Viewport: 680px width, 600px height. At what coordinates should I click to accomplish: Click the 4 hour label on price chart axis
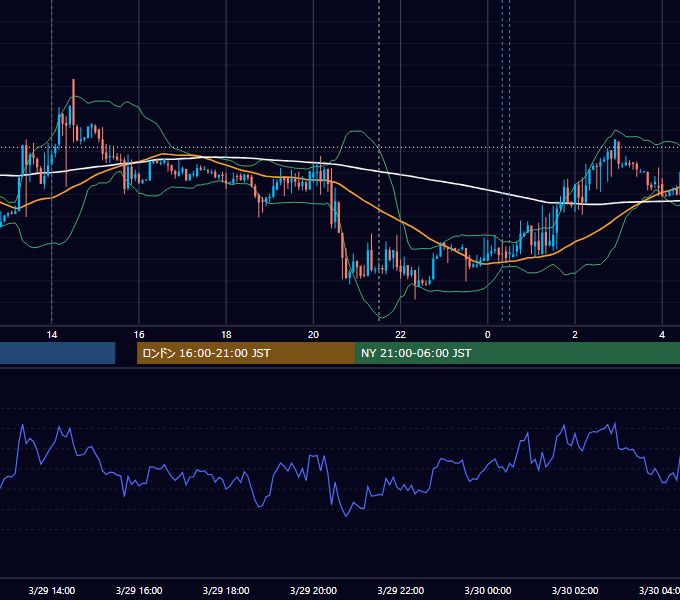point(662,335)
